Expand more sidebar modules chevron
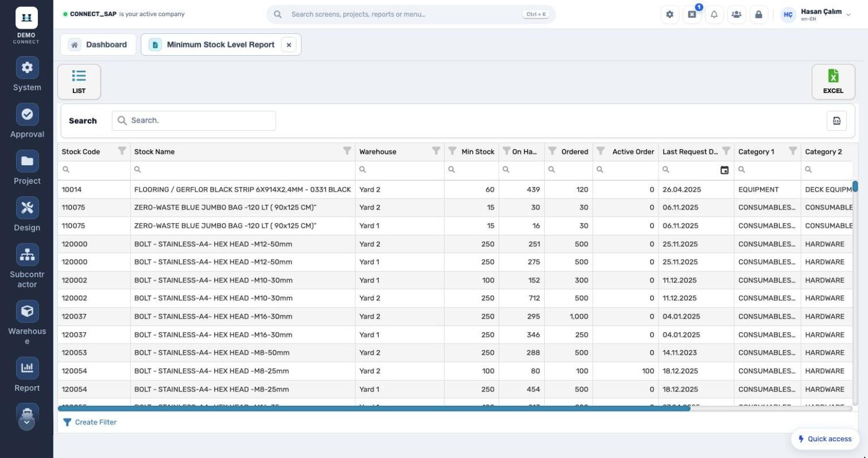The image size is (868, 458). tap(26, 422)
